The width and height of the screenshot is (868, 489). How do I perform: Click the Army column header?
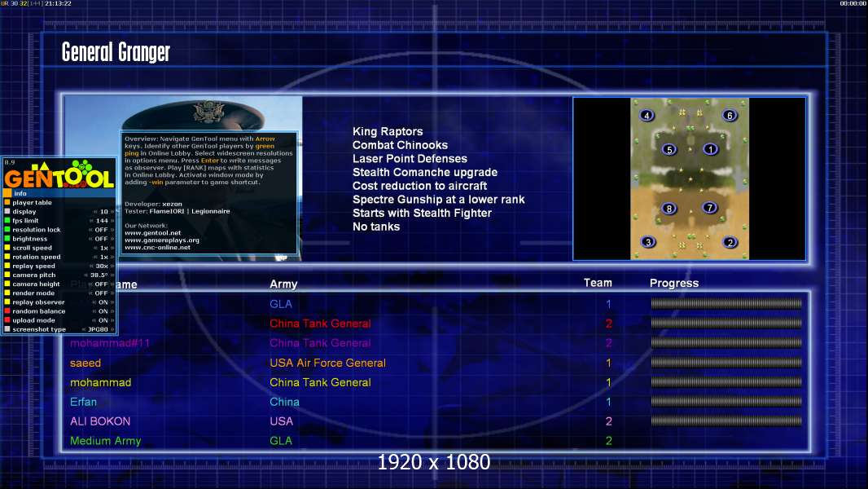point(283,284)
